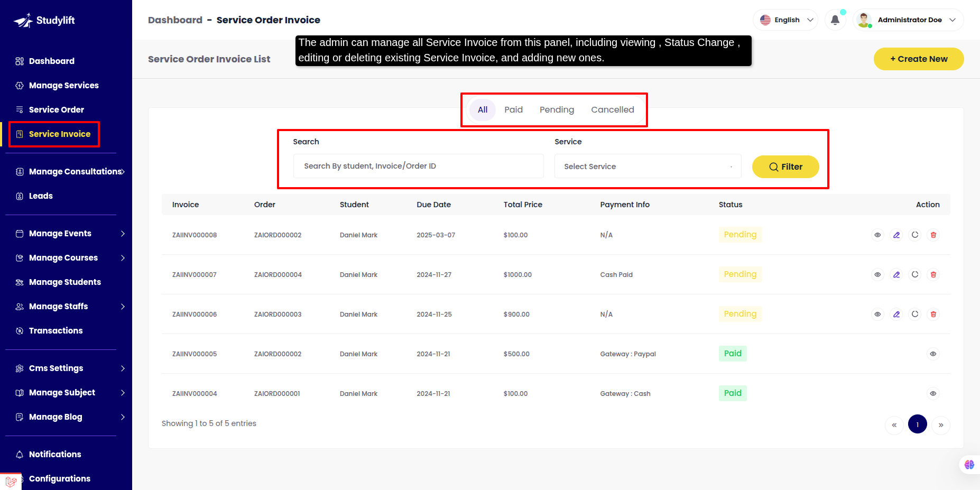Open Manage Students in sidebar

[64, 282]
